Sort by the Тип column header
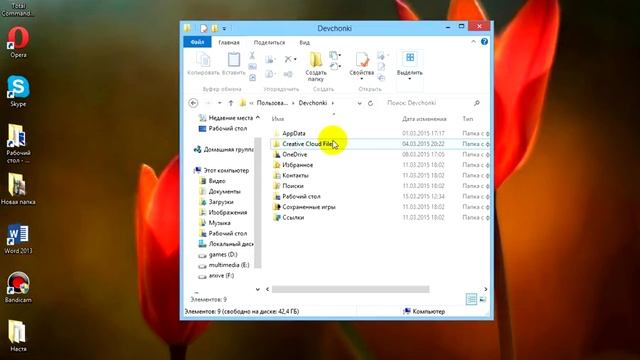Screen dimensions: 640x360 468,119
